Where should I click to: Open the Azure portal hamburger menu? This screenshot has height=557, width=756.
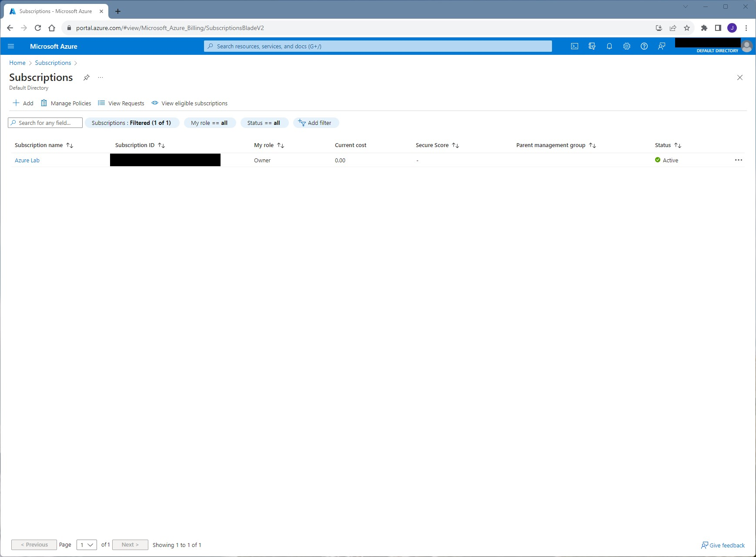[11, 46]
